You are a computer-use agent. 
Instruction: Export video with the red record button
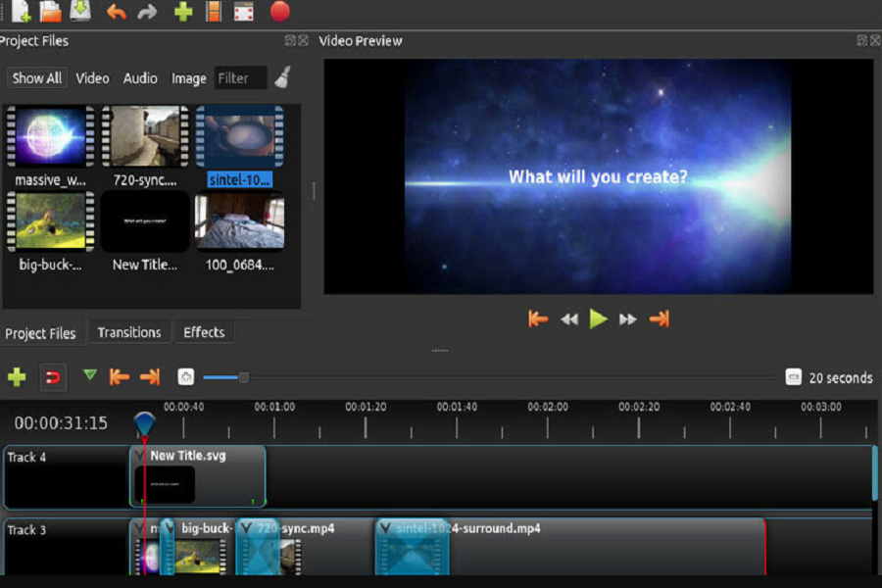coord(279,11)
